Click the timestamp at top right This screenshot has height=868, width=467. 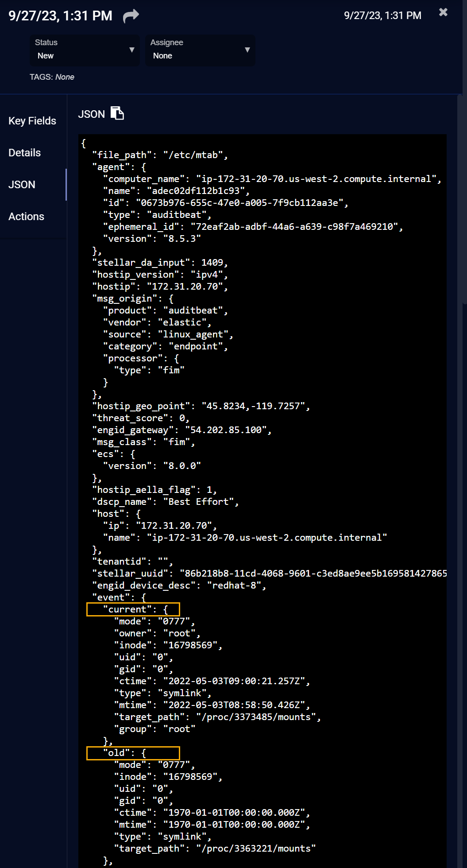tap(382, 15)
